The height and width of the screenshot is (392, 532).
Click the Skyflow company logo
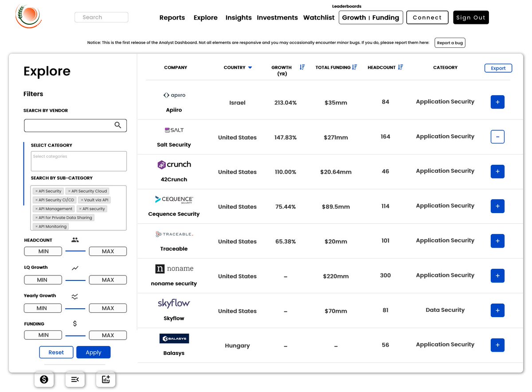[174, 303]
